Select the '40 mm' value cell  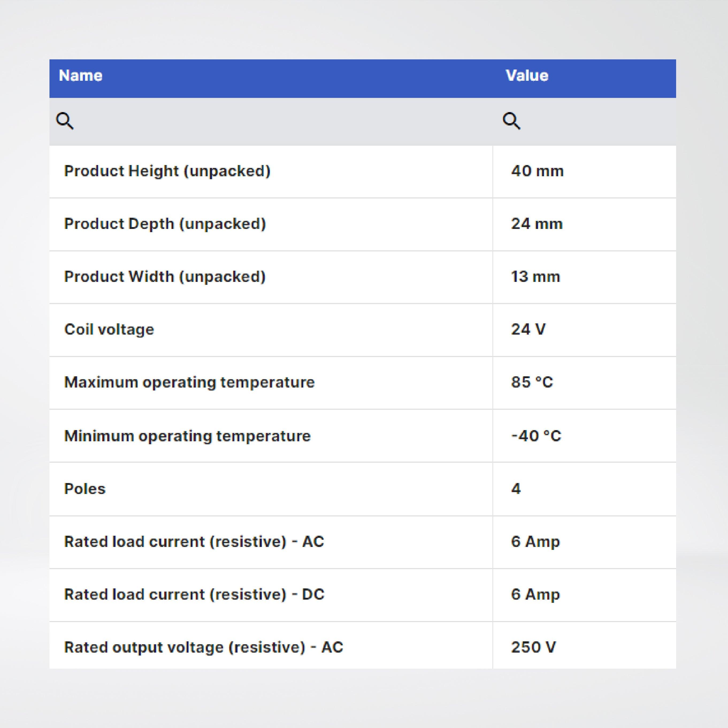click(x=584, y=172)
